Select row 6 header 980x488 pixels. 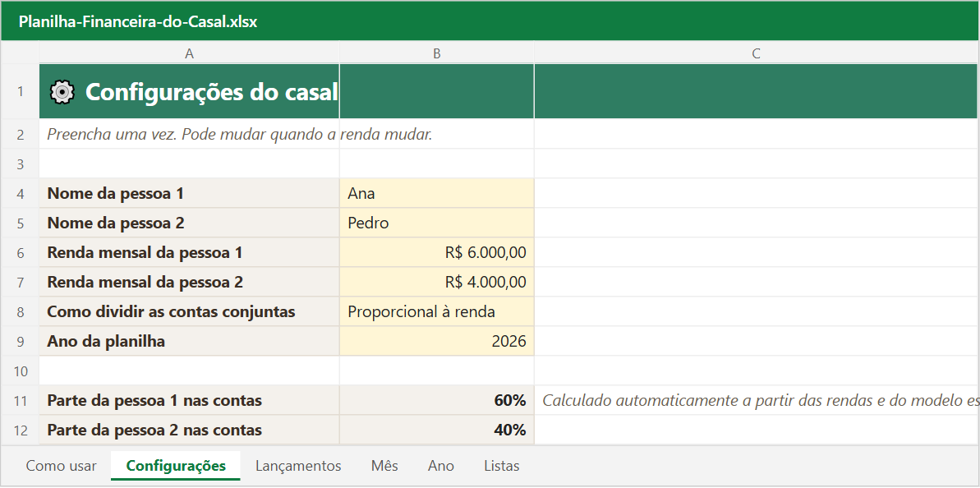[x=20, y=252]
